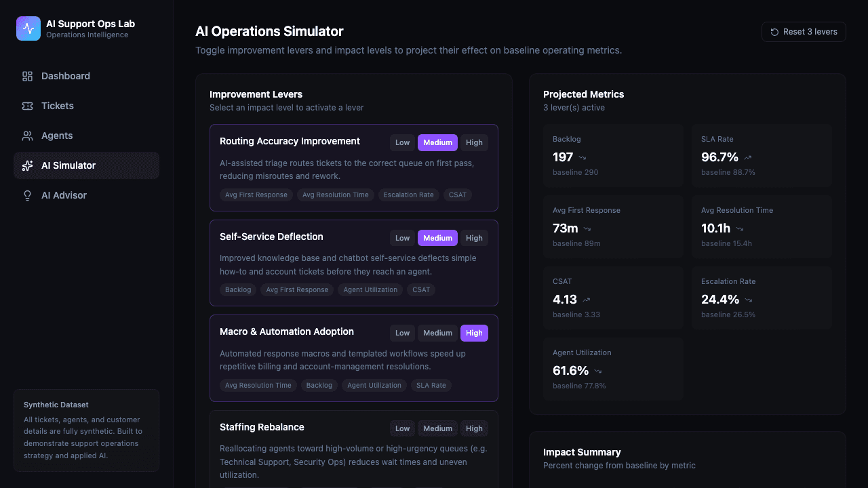Click the Agents people icon
868x488 pixels.
coord(27,136)
